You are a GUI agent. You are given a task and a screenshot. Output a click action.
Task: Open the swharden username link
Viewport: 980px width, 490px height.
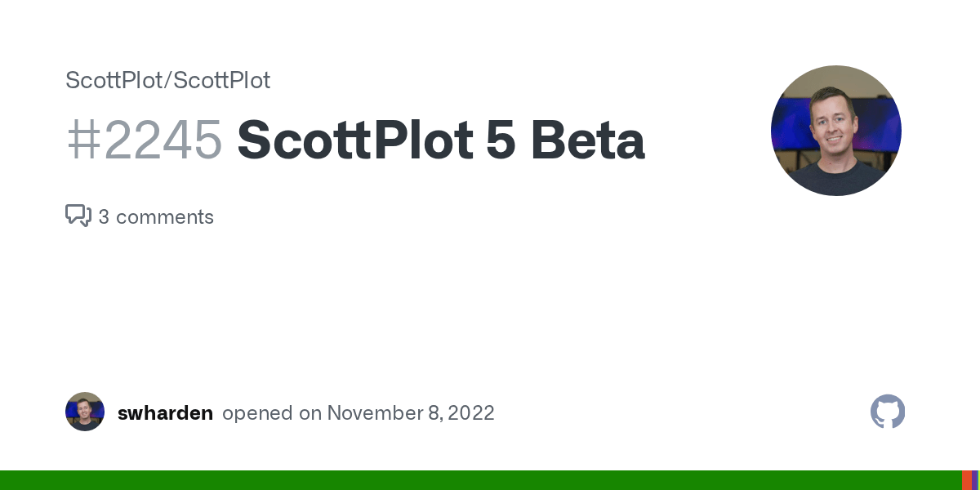point(165,413)
